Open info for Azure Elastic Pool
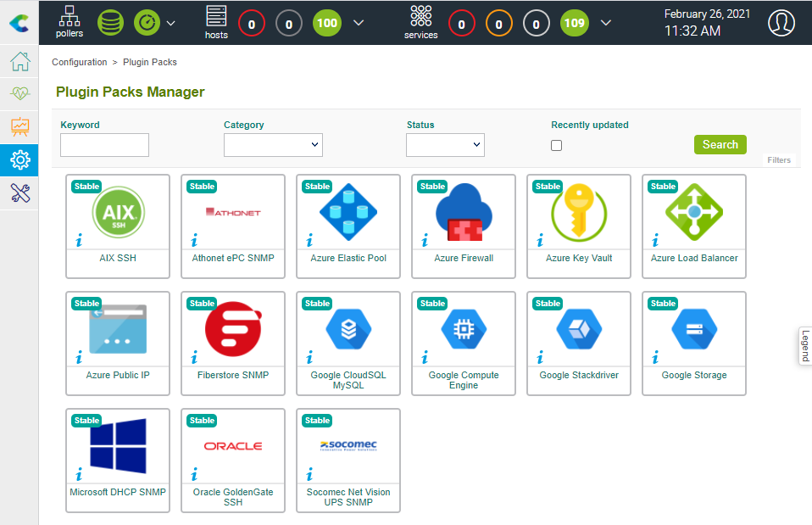This screenshot has height=525, width=812. click(x=309, y=241)
